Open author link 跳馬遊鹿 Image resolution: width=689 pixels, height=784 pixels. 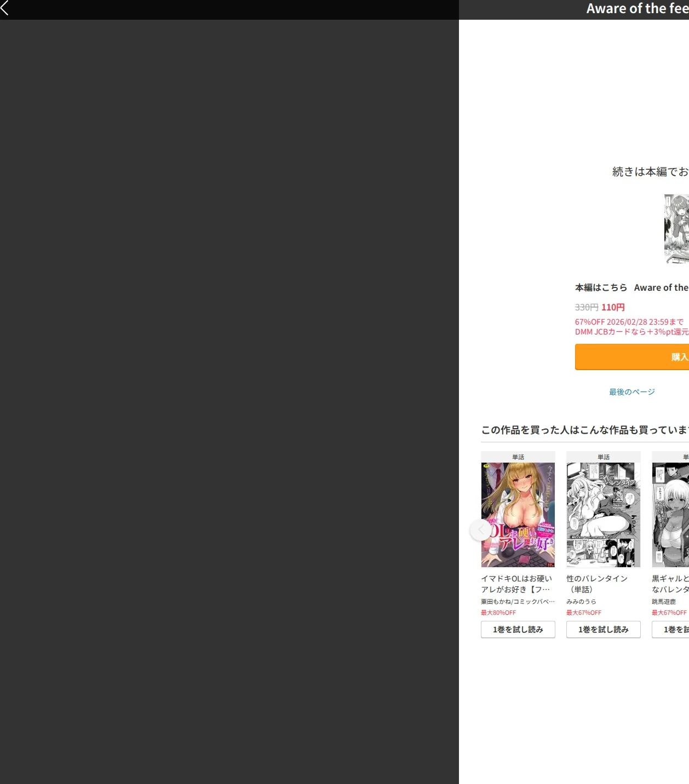pos(664,602)
